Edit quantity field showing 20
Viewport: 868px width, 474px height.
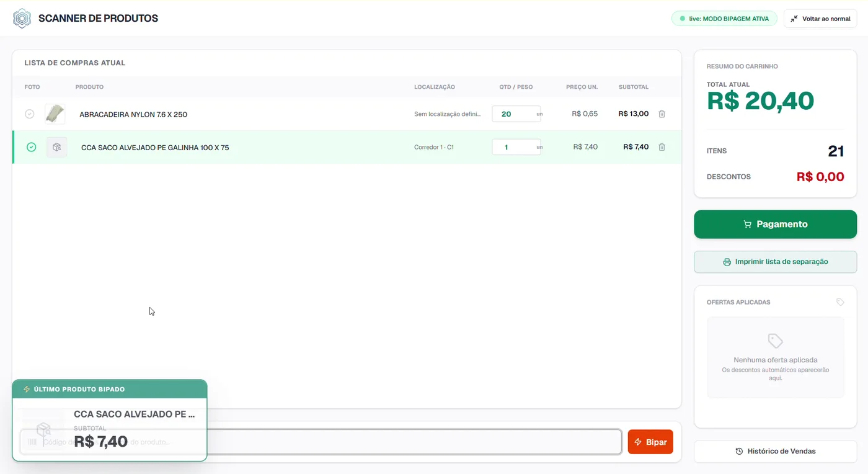pyautogui.click(x=516, y=114)
